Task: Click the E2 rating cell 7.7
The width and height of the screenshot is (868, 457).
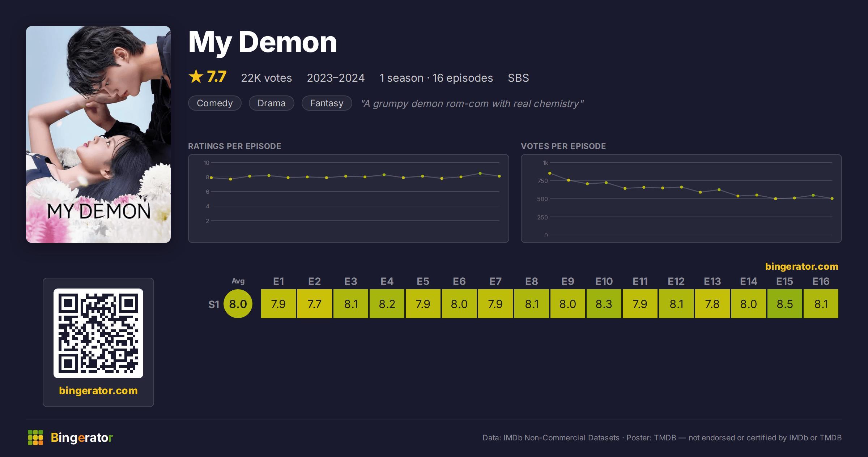Action: click(315, 304)
